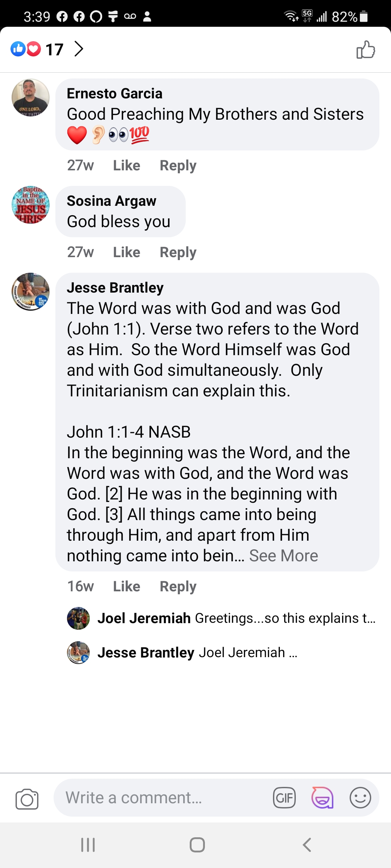The image size is (391, 868).
Task: Like Jesse Brantley's John 1:1 comment
Action: click(x=126, y=587)
